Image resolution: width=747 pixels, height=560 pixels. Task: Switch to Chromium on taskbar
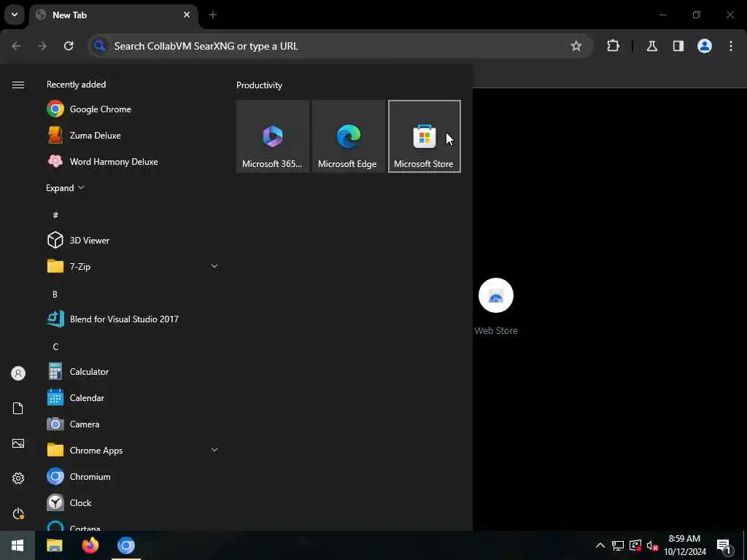[126, 545]
